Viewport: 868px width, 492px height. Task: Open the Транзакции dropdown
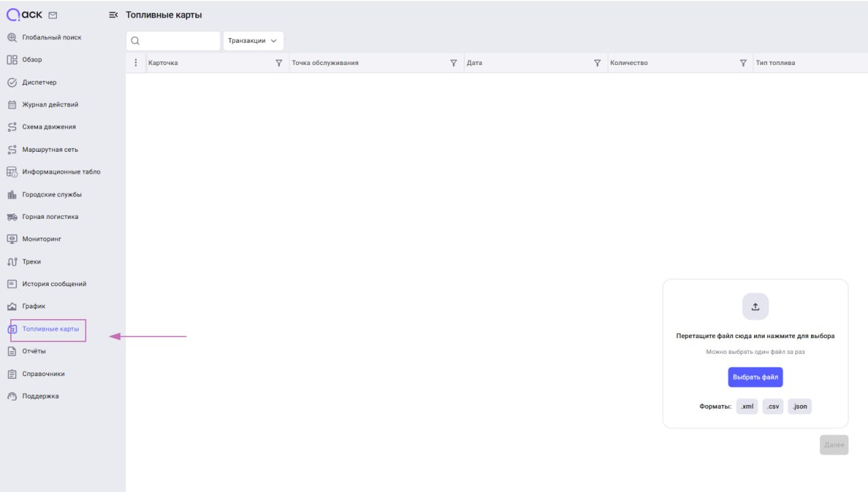pos(253,41)
